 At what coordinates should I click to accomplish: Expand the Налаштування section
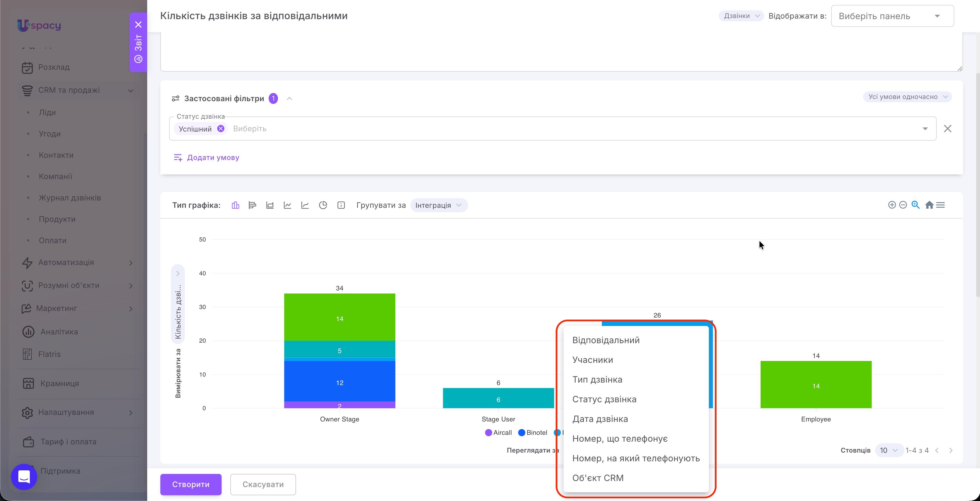click(131, 413)
